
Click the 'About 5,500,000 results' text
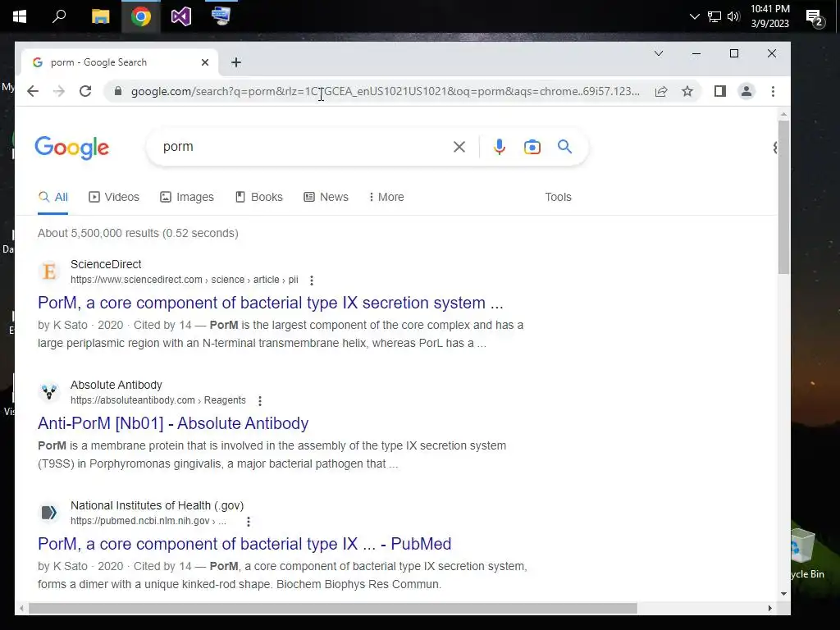pyautogui.click(x=138, y=233)
